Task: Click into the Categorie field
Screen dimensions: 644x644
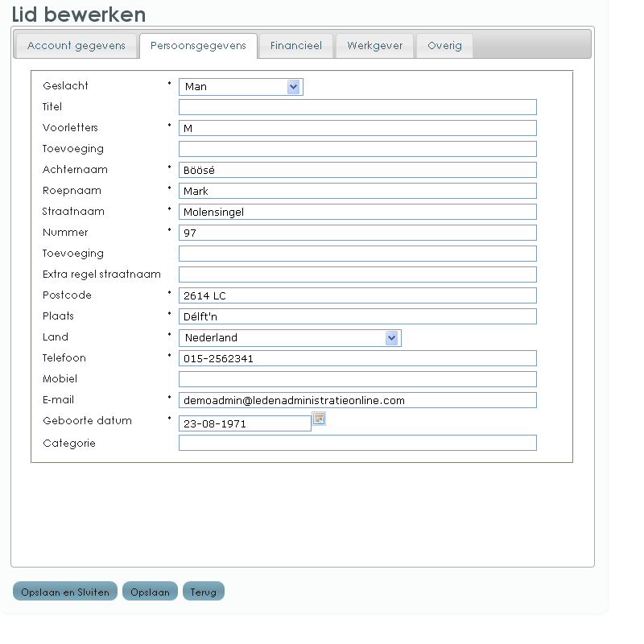Action: (x=357, y=443)
